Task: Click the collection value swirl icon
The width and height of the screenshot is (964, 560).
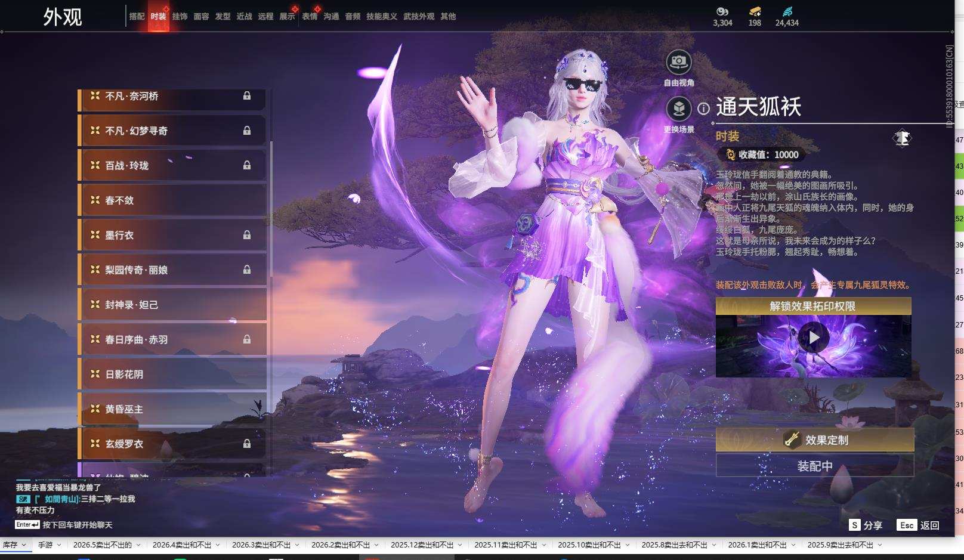Action: pos(731,155)
